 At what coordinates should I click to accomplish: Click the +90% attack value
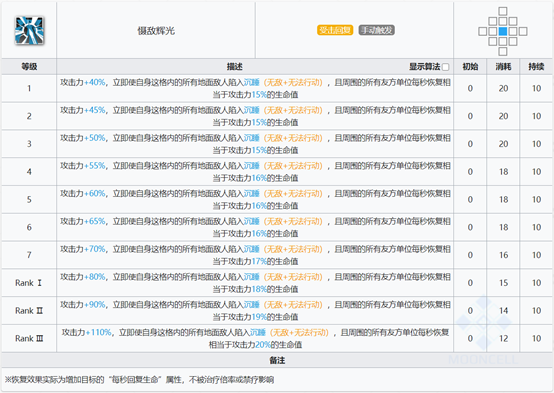[x=95, y=305]
